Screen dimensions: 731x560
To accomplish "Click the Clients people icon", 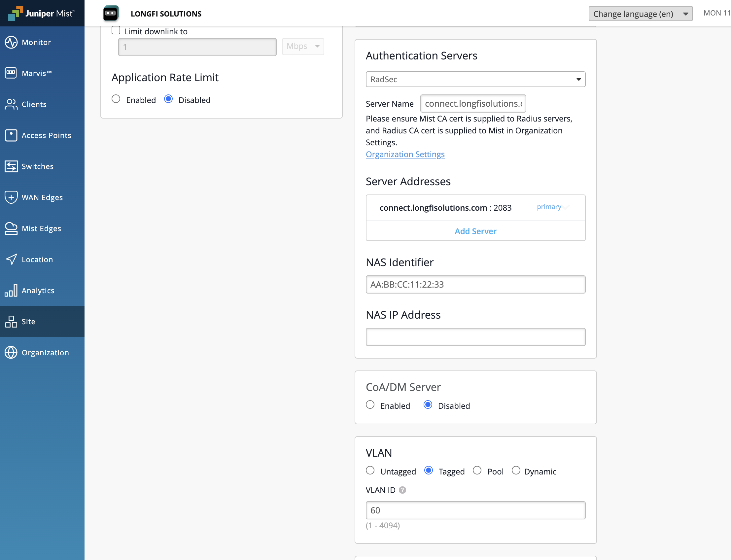I will pos(11,104).
